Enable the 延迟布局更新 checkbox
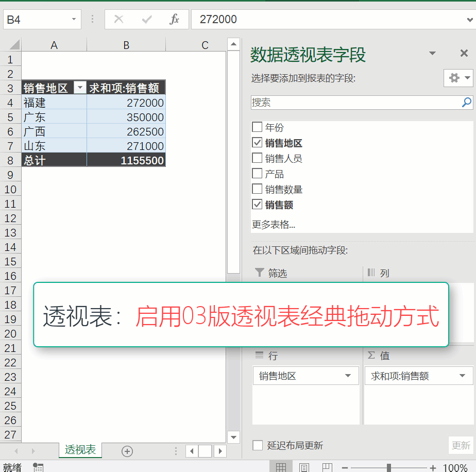This screenshot has height=472, width=476. 258,445
